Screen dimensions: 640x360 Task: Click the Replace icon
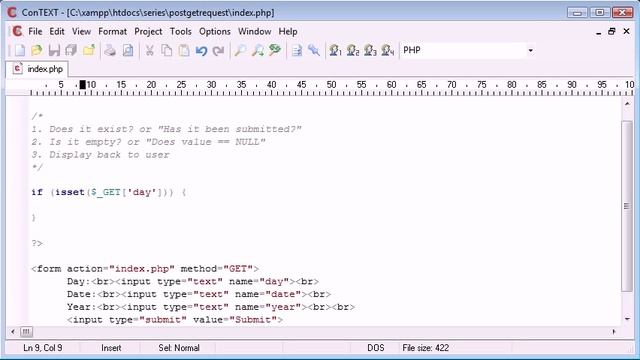tap(275, 51)
